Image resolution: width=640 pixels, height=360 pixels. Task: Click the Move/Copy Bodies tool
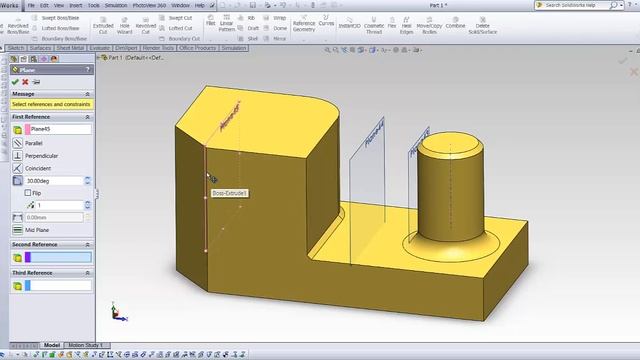[x=429, y=25]
